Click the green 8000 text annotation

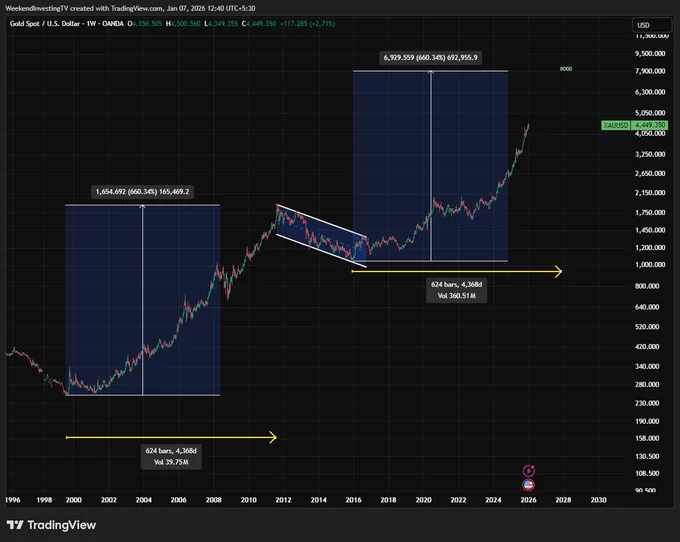566,69
